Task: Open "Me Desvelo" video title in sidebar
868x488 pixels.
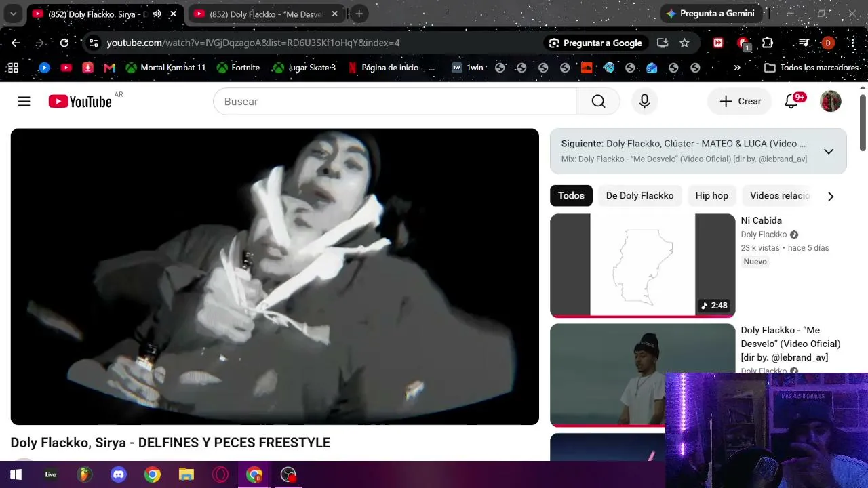Action: [x=790, y=344]
